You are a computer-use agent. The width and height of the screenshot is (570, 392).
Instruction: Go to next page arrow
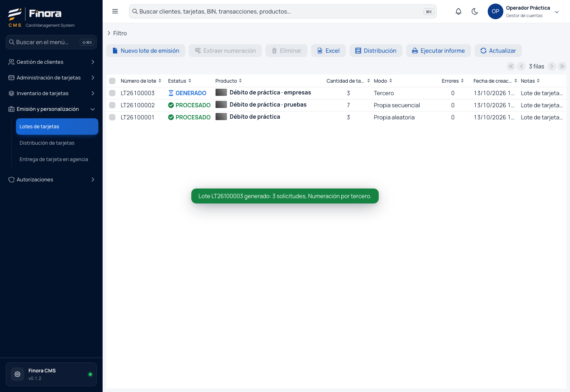tap(552, 66)
